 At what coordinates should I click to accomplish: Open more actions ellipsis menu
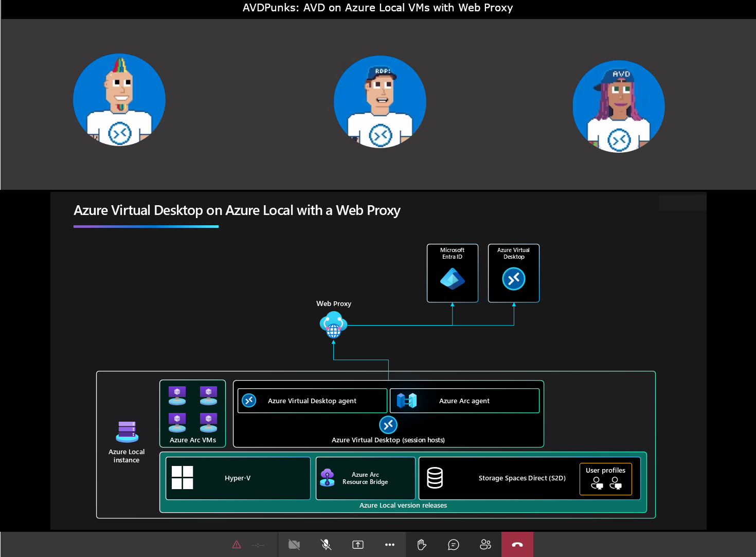coord(390,545)
